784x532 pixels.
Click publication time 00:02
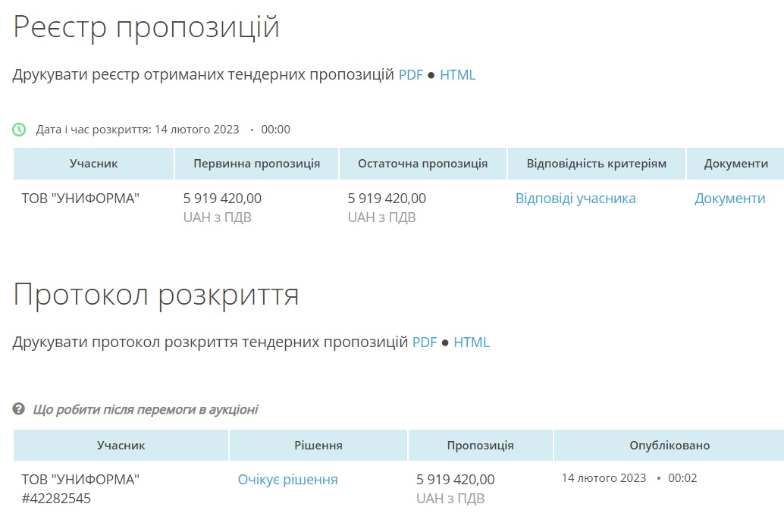coord(682,478)
